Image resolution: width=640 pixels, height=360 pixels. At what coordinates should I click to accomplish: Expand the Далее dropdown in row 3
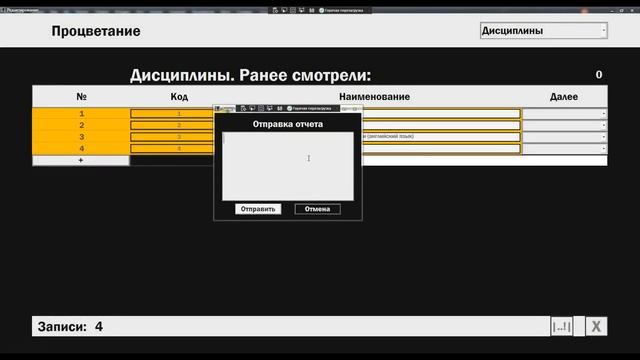coord(564,137)
